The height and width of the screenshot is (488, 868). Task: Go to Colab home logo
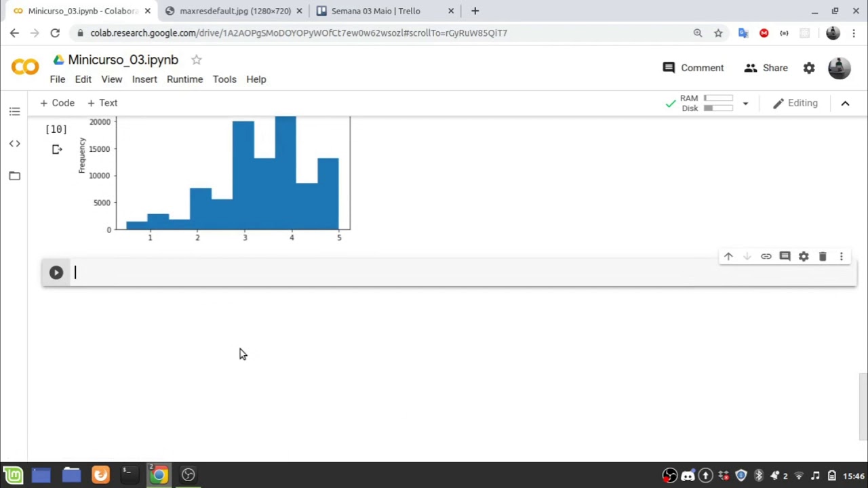pos(25,66)
